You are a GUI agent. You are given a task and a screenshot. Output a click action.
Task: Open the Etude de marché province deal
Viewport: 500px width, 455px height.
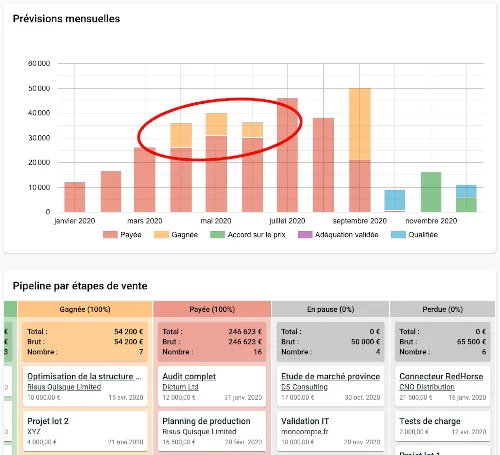pos(330,376)
